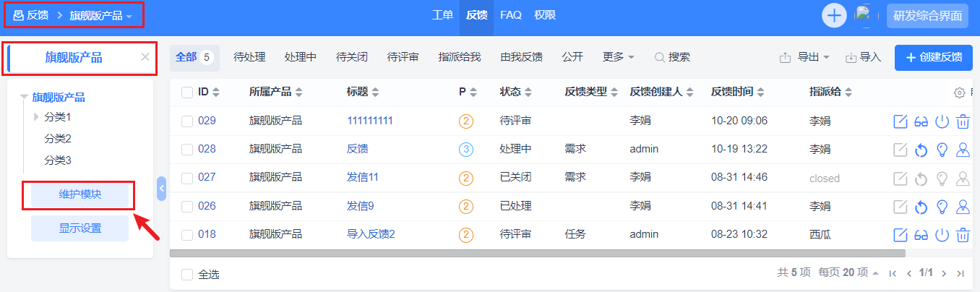Open the feedback titled 导入反馈2
The width and height of the screenshot is (980, 292).
coord(371,235)
